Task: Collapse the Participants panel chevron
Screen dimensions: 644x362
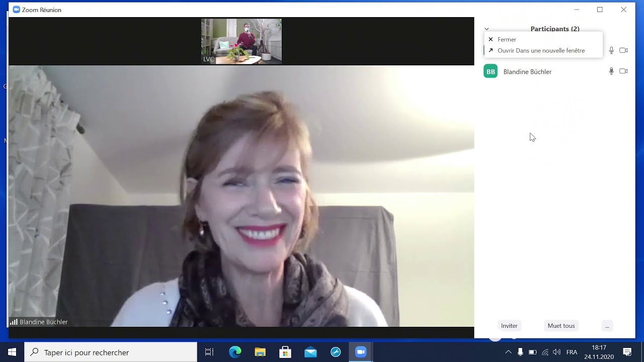Action: 487,29
